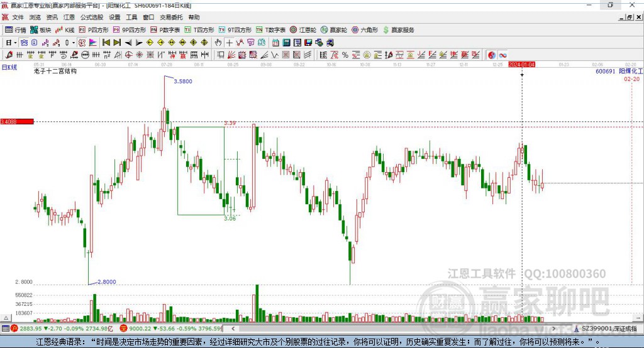Open the 六角形 hexagon tool

pyautogui.click(x=365, y=30)
